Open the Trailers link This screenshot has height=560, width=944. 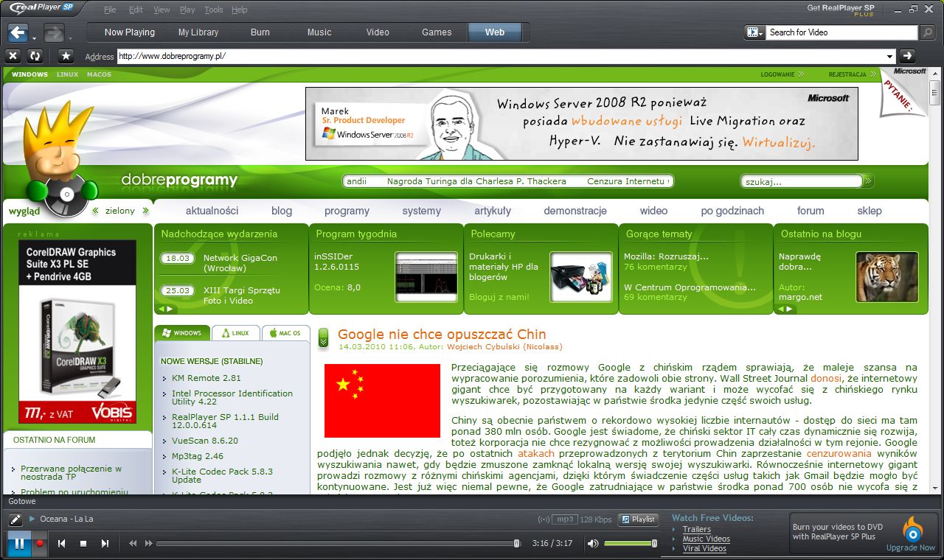pyautogui.click(x=697, y=529)
